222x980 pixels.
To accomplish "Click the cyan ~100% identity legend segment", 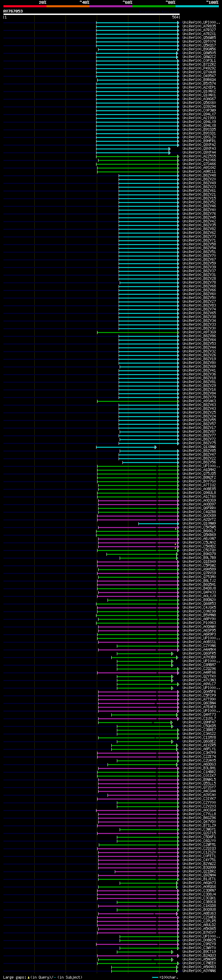I will point(197,6).
